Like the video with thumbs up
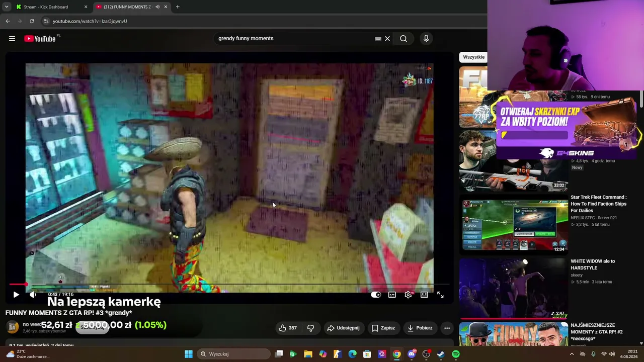Viewport: 644px width, 362px height. (x=288, y=328)
